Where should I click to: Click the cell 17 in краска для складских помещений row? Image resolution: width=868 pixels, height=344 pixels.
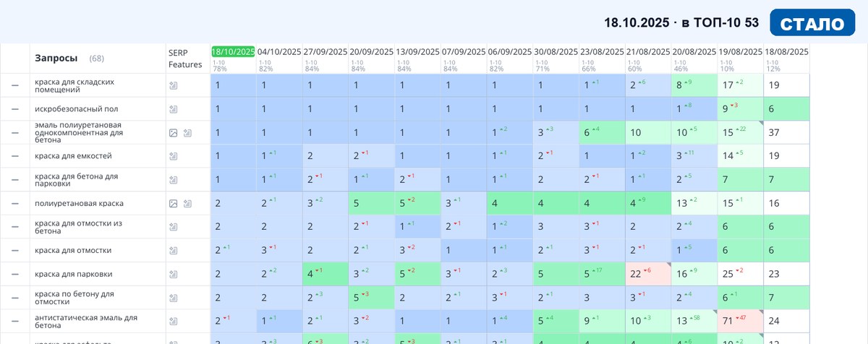tap(741, 85)
